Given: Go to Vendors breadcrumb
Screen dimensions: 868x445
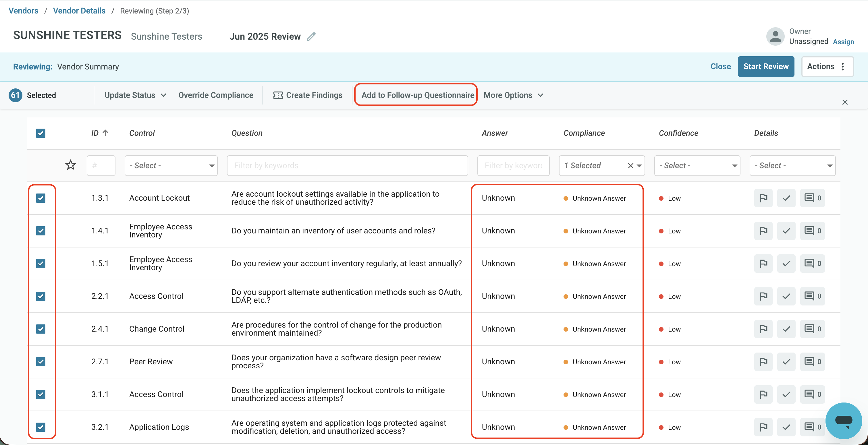Looking at the screenshot, I should 23,11.
